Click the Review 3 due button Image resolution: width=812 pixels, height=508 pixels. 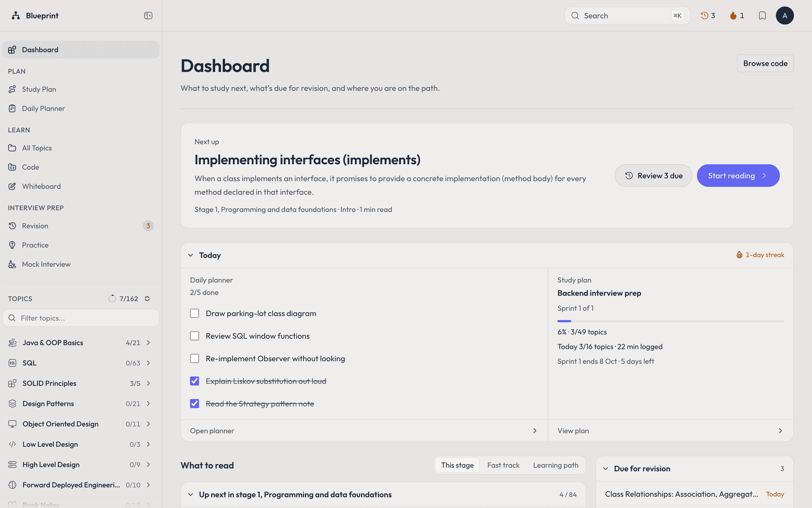[653, 176]
